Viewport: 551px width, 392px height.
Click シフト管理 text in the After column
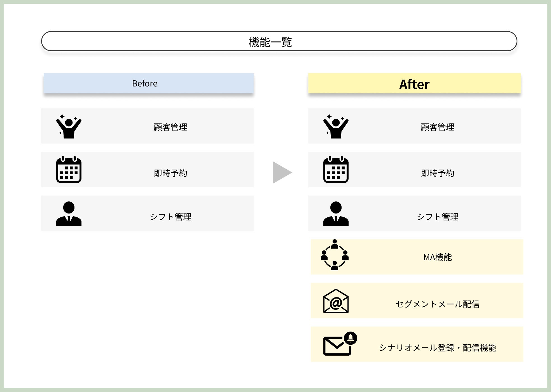pos(437,217)
